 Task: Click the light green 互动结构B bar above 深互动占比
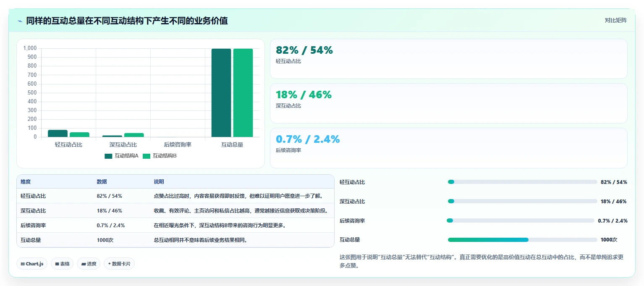point(134,135)
